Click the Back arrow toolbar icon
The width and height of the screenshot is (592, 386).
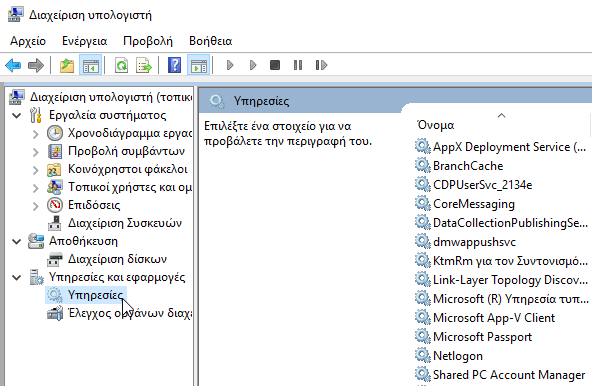tap(13, 65)
